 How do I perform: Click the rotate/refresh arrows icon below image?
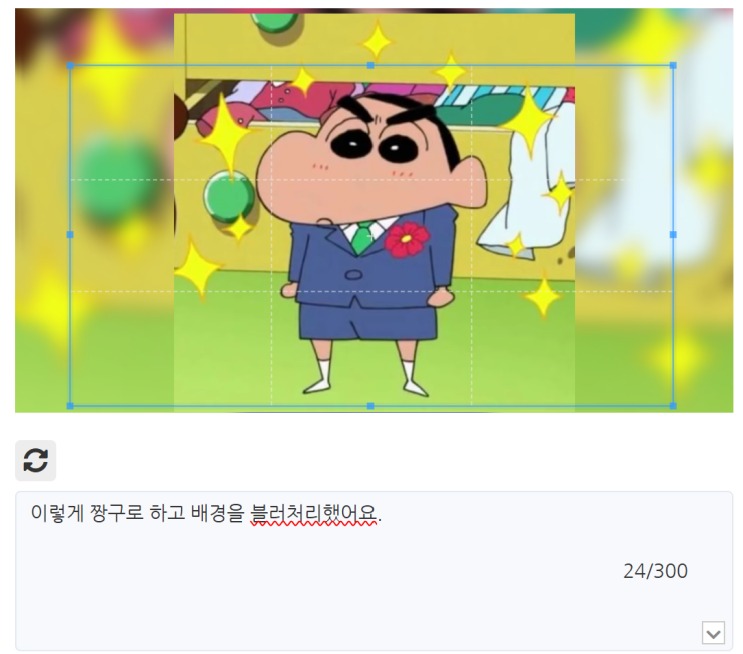click(36, 460)
